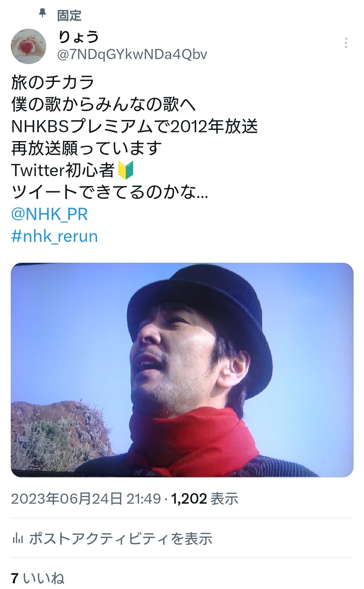Open りょう's heart-hands profile avatar

29,46
